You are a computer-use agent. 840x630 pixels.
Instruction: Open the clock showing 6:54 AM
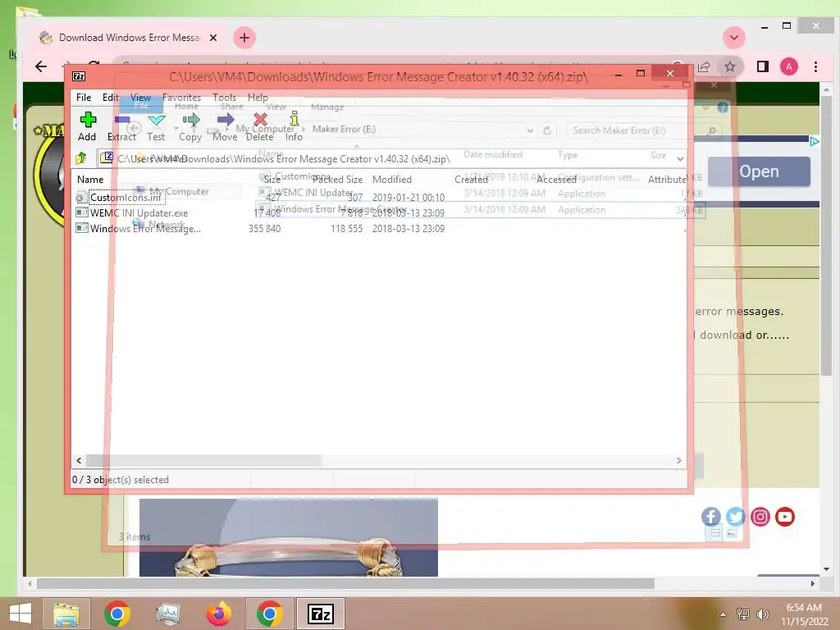coord(804,614)
